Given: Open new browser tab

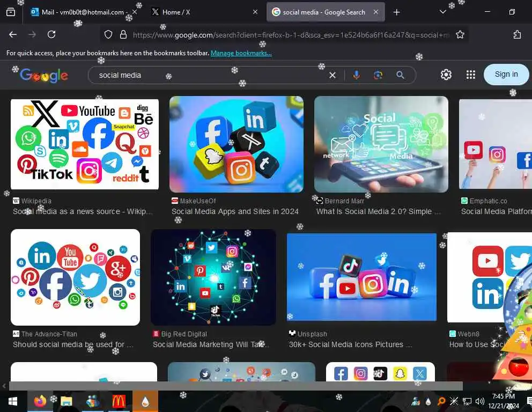Looking at the screenshot, I should (396, 12).
